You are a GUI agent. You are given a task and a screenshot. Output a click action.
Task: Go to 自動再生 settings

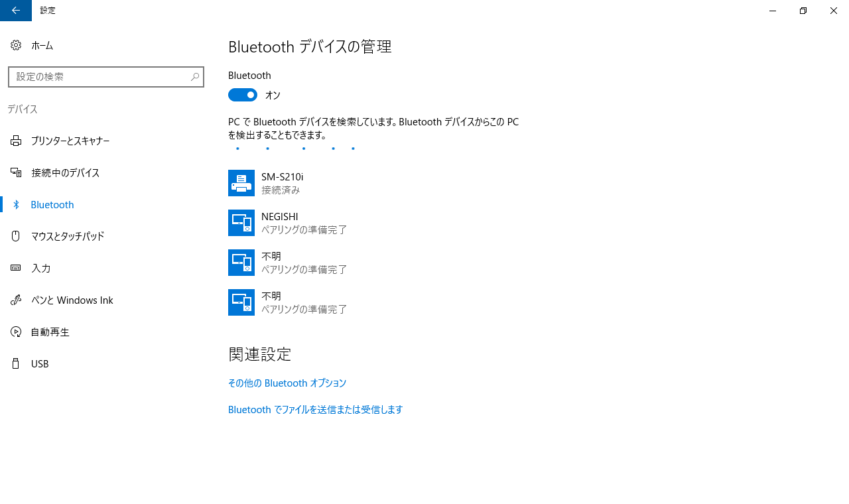[50, 332]
